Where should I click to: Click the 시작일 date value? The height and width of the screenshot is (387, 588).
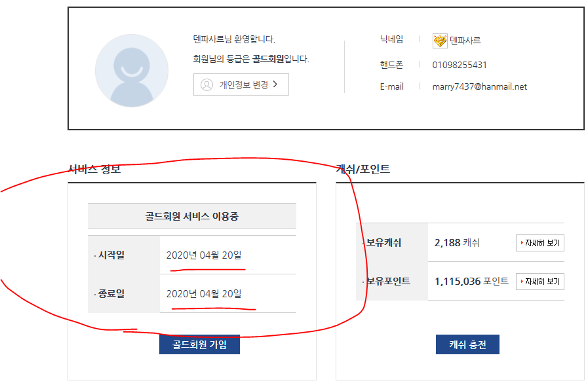coord(204,255)
